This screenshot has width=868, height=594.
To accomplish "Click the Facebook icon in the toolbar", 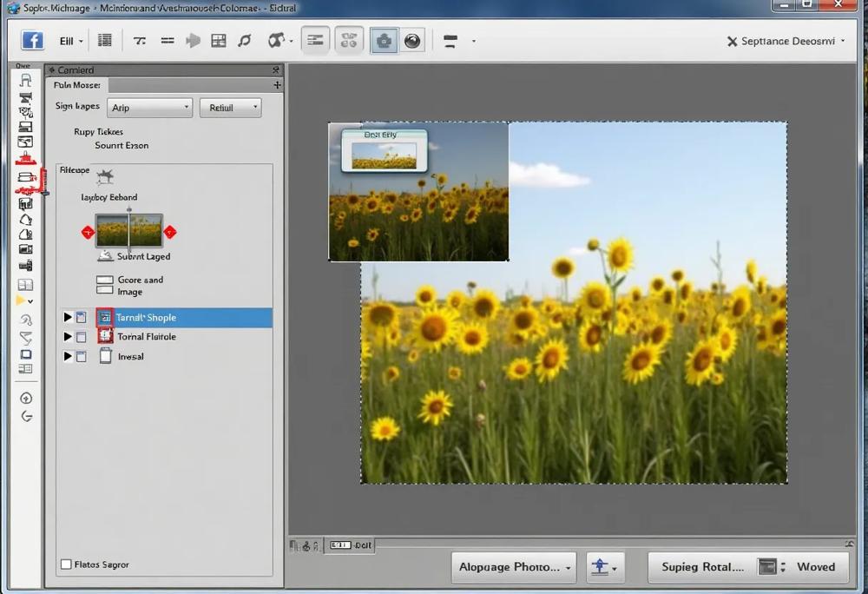I will coord(32,41).
